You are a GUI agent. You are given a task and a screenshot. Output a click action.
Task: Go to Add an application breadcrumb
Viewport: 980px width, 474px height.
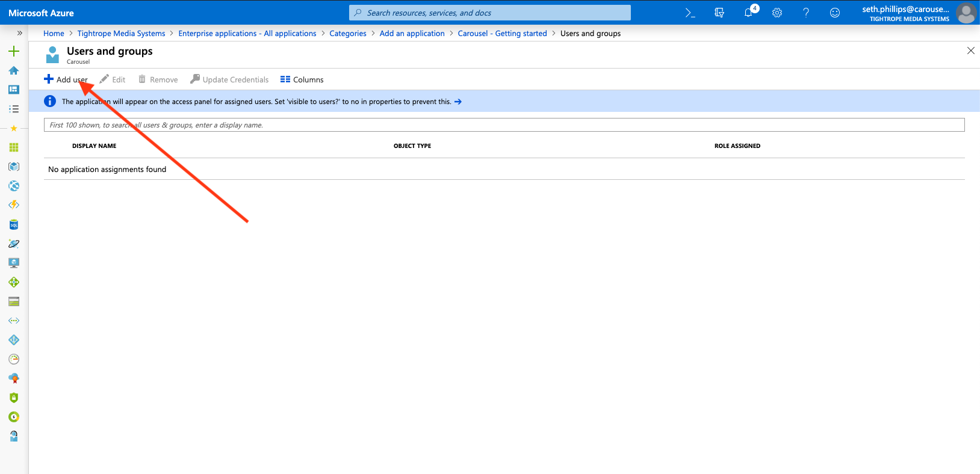tap(412, 34)
